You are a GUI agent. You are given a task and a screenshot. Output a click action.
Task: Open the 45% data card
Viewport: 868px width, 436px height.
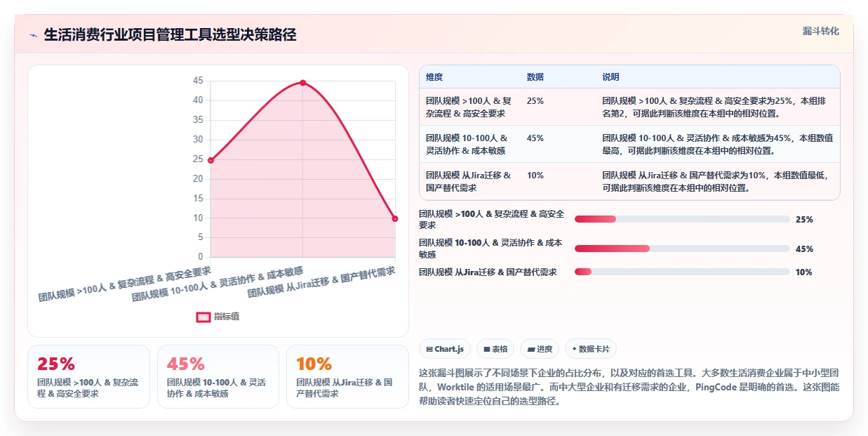click(218, 376)
